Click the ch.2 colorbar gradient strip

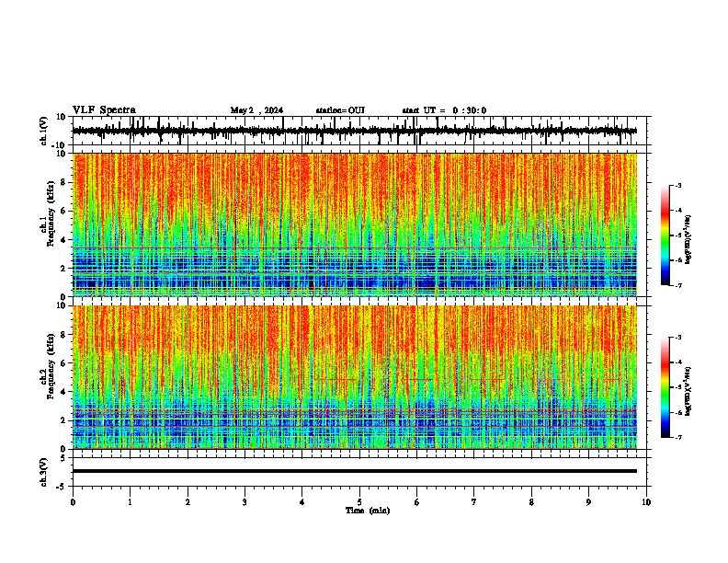pyautogui.click(x=665, y=387)
